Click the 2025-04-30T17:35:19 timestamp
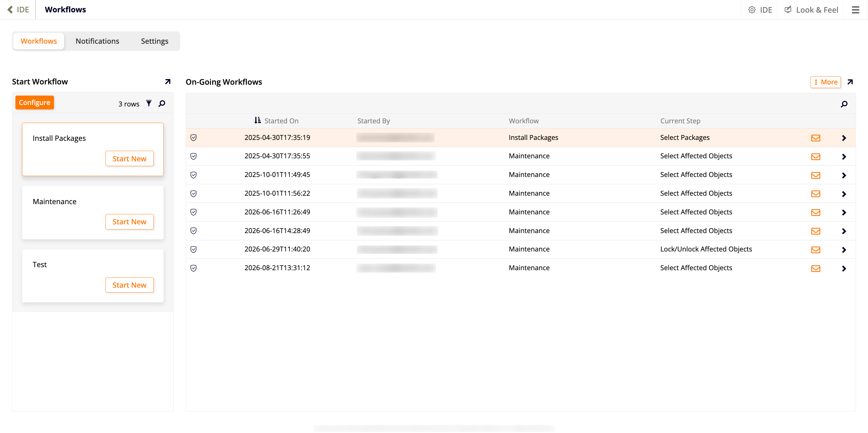Viewport: 868px width, 433px height. pos(277,137)
